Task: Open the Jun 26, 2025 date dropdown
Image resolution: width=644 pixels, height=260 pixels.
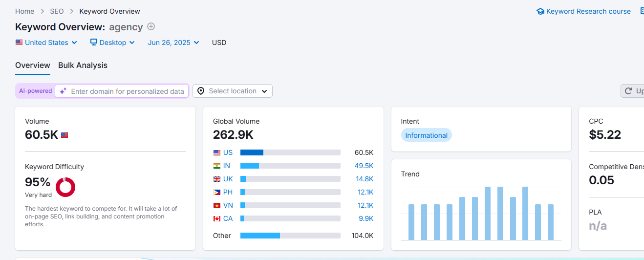Action: click(173, 43)
